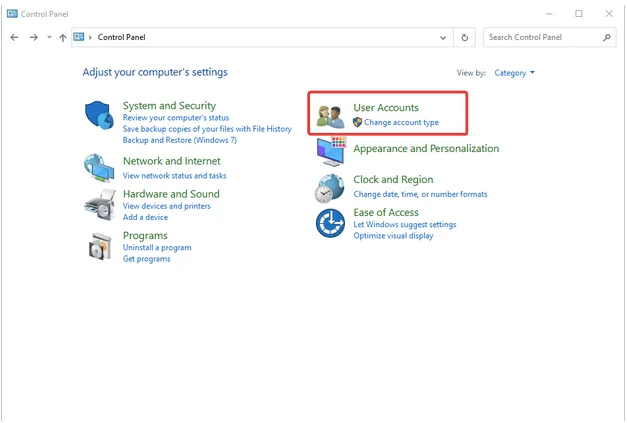Image resolution: width=627 pixels, height=423 pixels.
Task: Click Change account type link
Action: click(401, 122)
